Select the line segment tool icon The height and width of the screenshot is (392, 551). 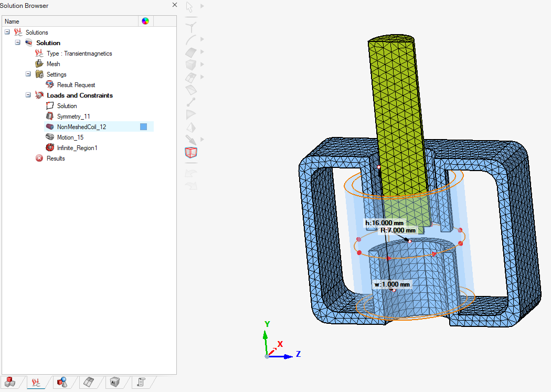pos(191,102)
